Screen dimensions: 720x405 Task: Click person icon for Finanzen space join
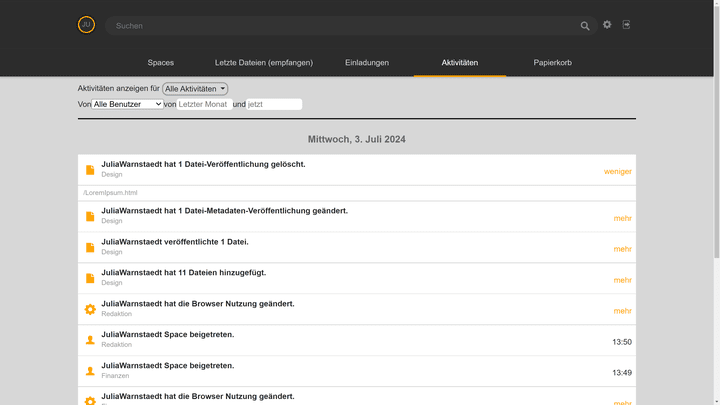90,371
